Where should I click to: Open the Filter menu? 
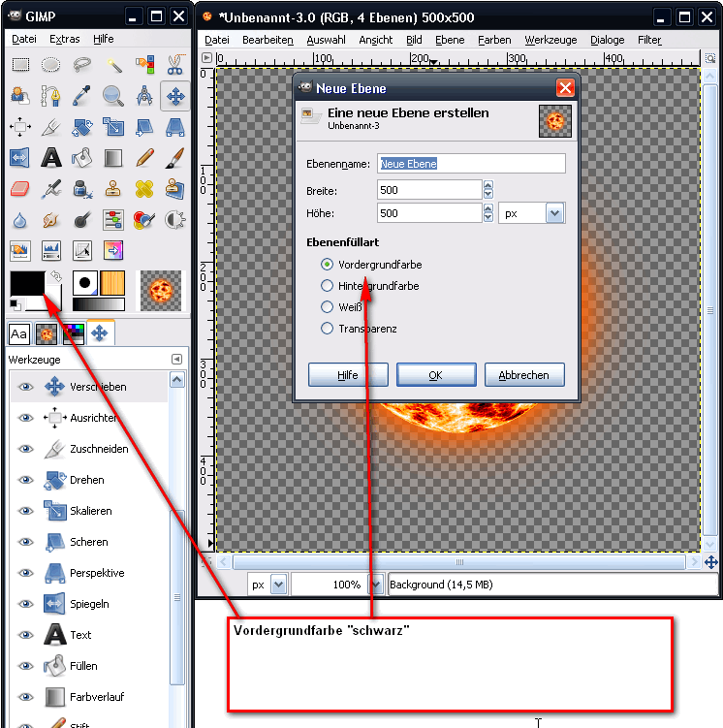[649, 40]
